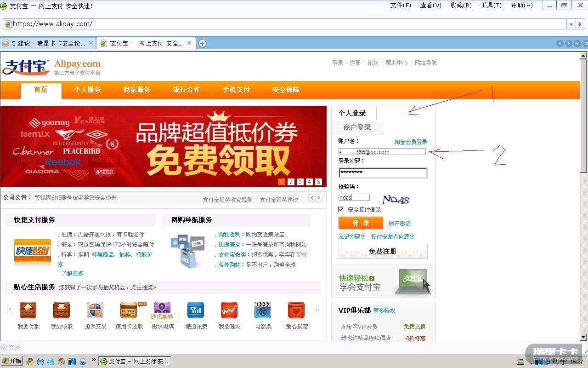Open the 帮助中心 header link
The image size is (588, 368).
[x=396, y=63]
